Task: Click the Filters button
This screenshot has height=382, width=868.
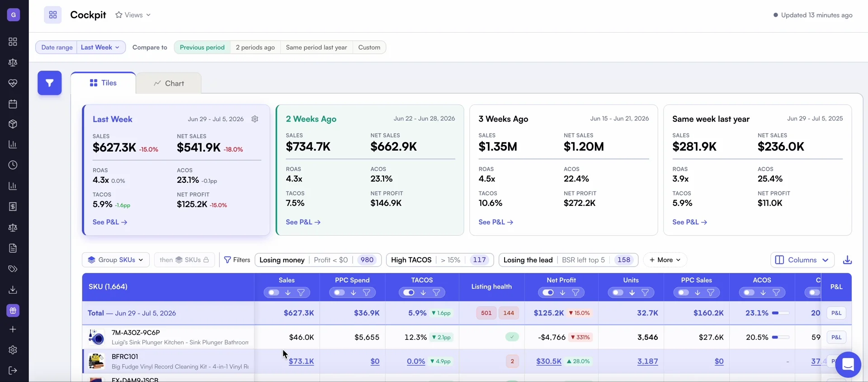Action: [237, 260]
